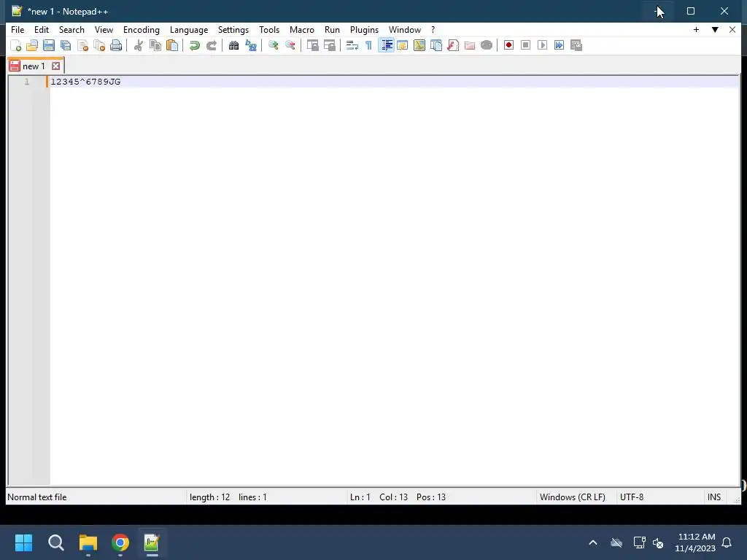Click the Monitoring eye icon
The image size is (747, 560).
point(487,45)
